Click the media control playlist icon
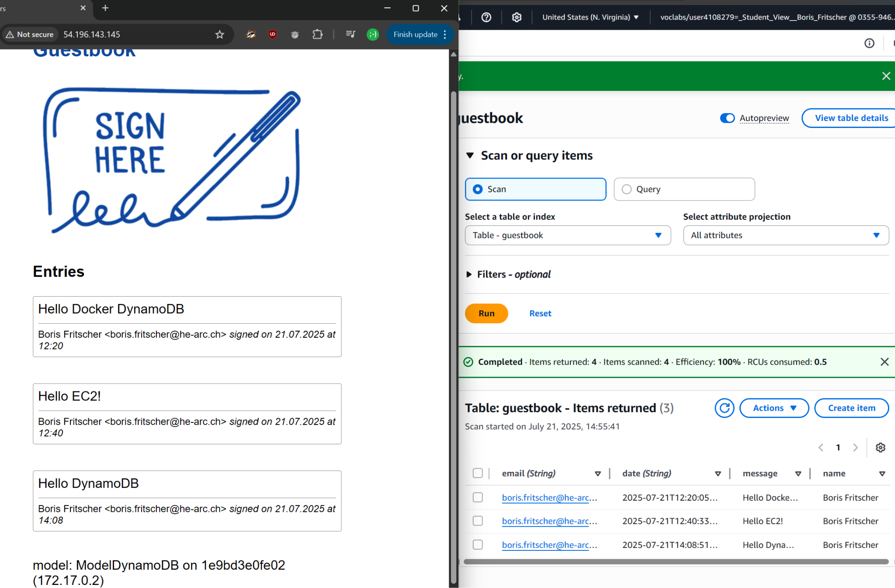This screenshot has width=895, height=588. [x=350, y=35]
